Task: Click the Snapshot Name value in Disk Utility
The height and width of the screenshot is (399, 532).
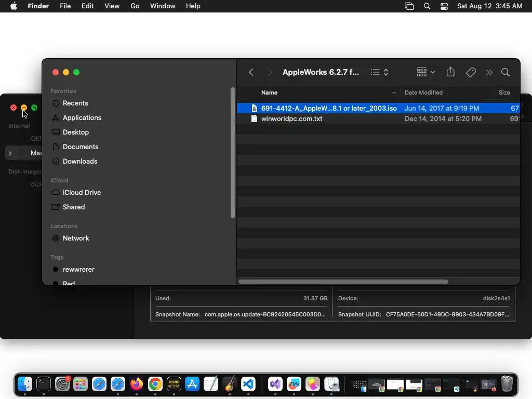Action: (x=265, y=314)
